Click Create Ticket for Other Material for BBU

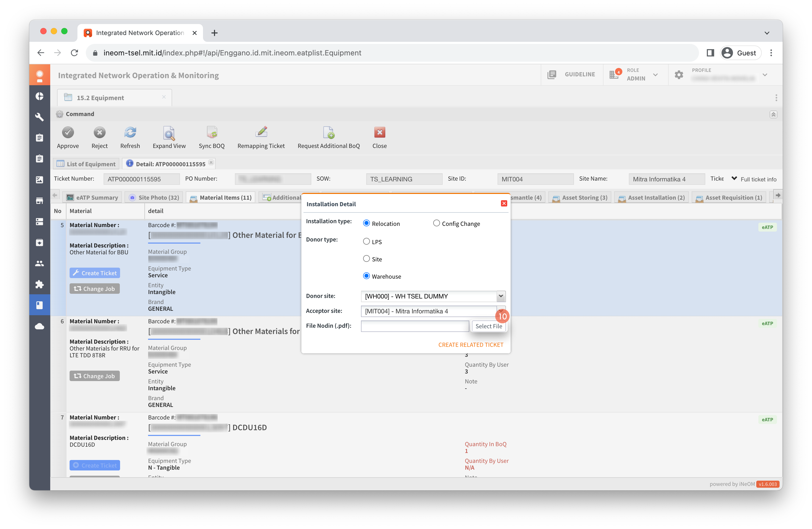coord(94,273)
